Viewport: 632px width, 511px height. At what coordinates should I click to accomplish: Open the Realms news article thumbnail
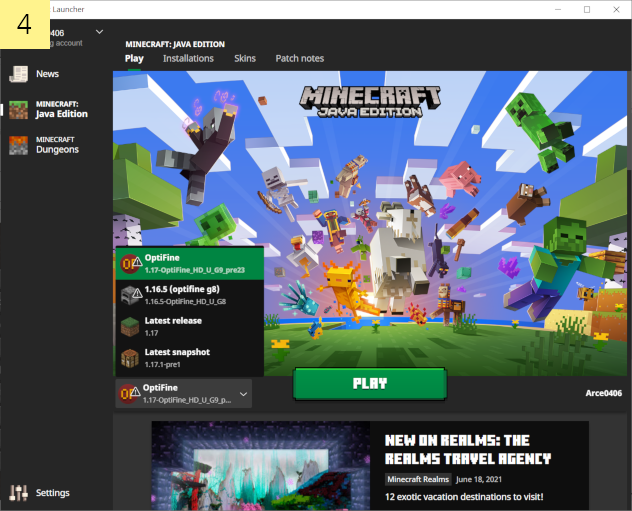tap(260, 465)
